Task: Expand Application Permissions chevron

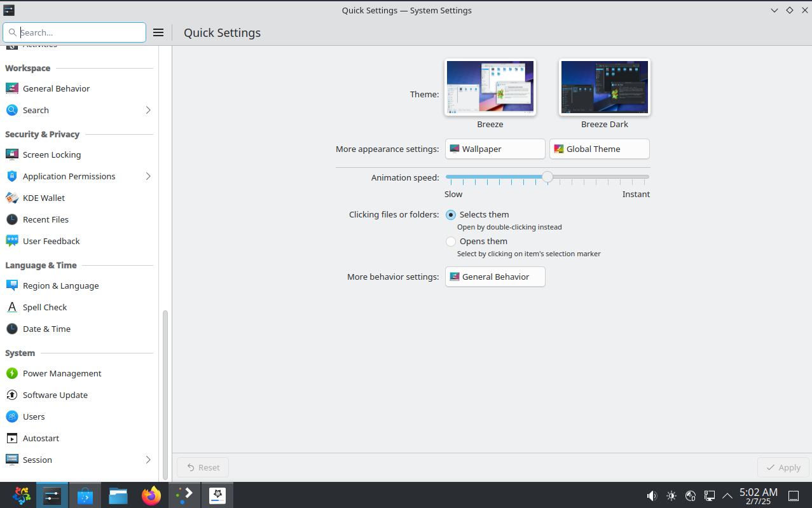Action: coord(148,176)
